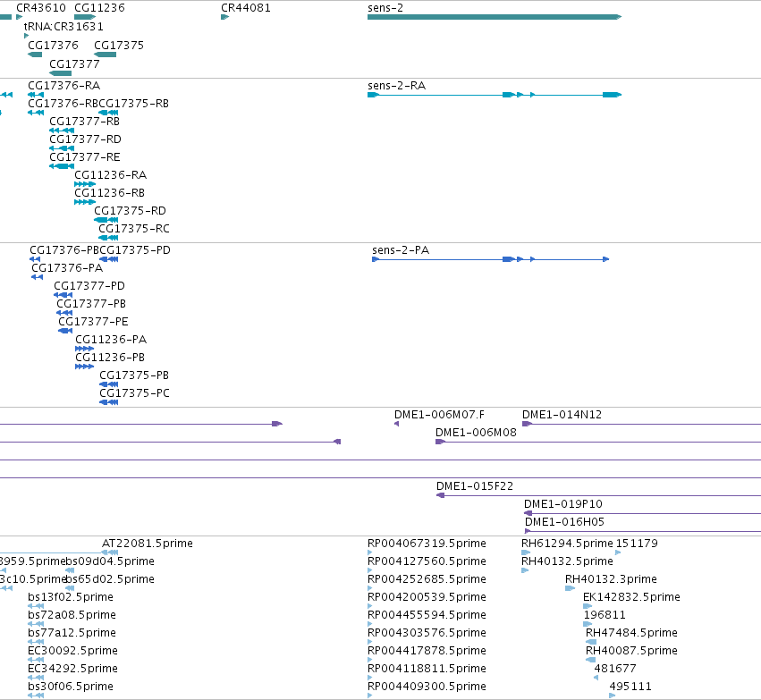Select the DME1-006M08 start arrow glyph
The height and width of the screenshot is (700, 761).
point(440,442)
